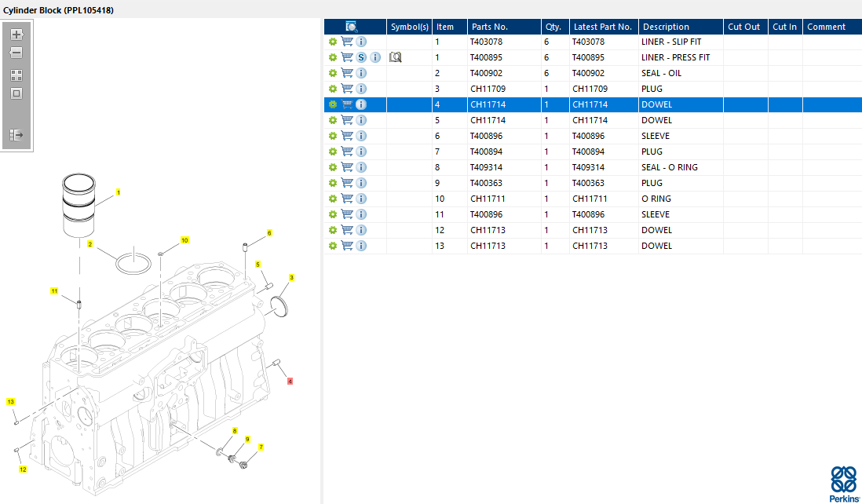Zoom out of the diagram with minus button
Screen dimensions: 862x504
pos(16,53)
